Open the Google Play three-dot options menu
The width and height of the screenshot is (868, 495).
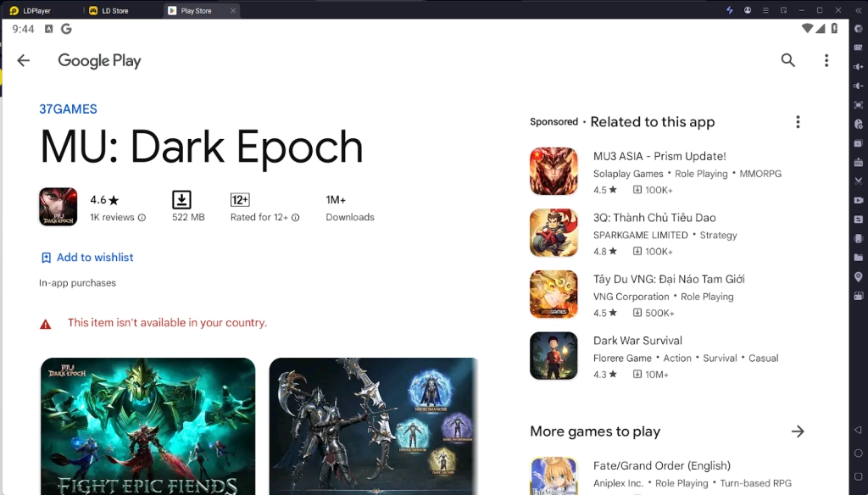[826, 60]
